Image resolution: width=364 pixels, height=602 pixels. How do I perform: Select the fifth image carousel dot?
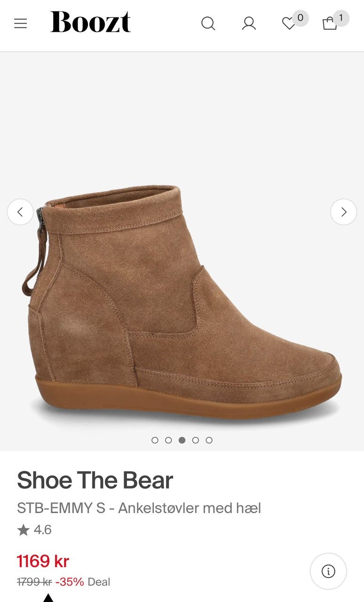209,440
